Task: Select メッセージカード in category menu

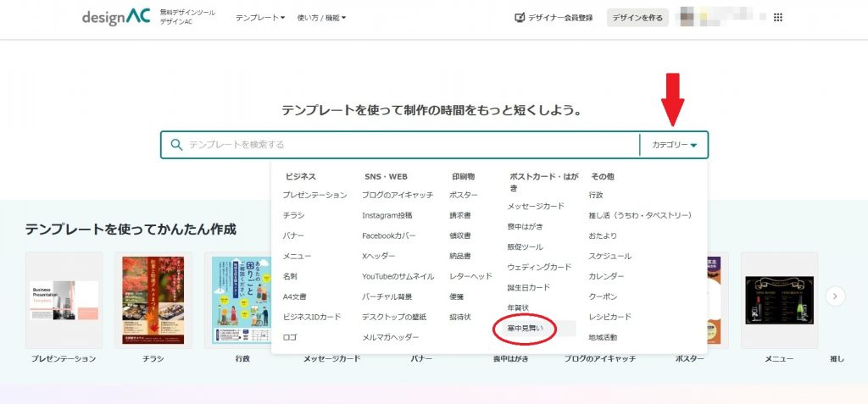Action: [536, 206]
